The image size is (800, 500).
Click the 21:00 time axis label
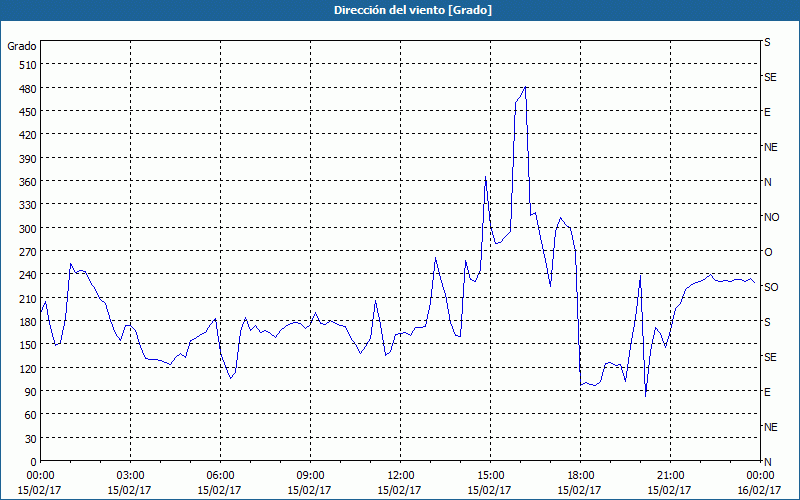pyautogui.click(x=670, y=476)
